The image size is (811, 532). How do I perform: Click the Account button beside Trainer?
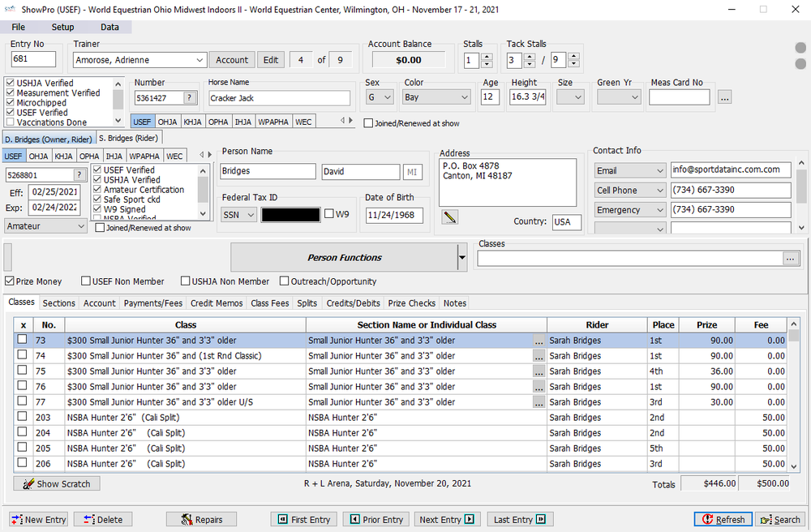[x=232, y=59]
